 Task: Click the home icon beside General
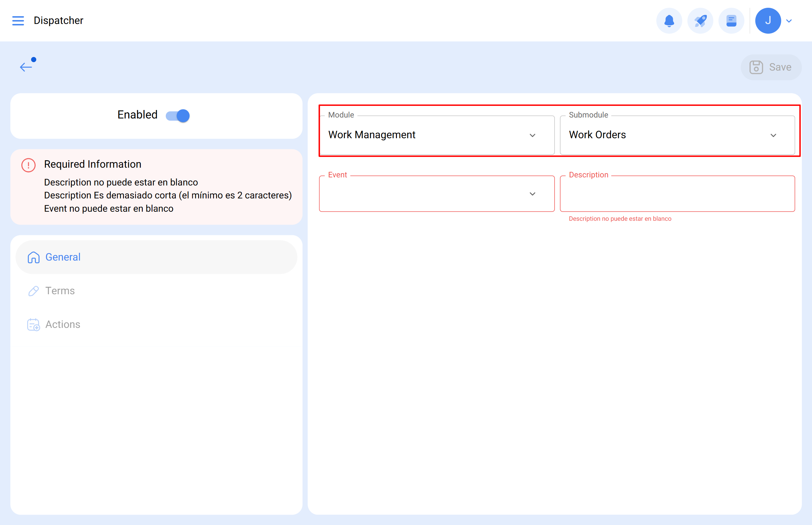33,257
